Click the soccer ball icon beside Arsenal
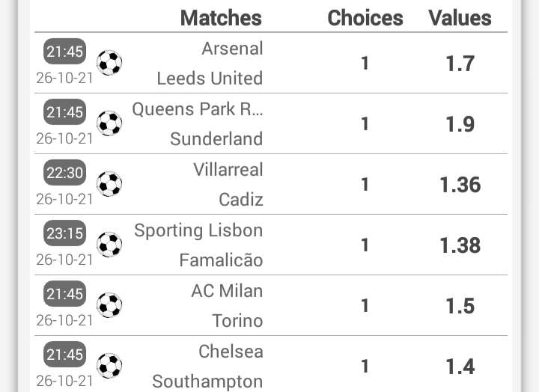The width and height of the screenshot is (539, 392). click(x=109, y=63)
